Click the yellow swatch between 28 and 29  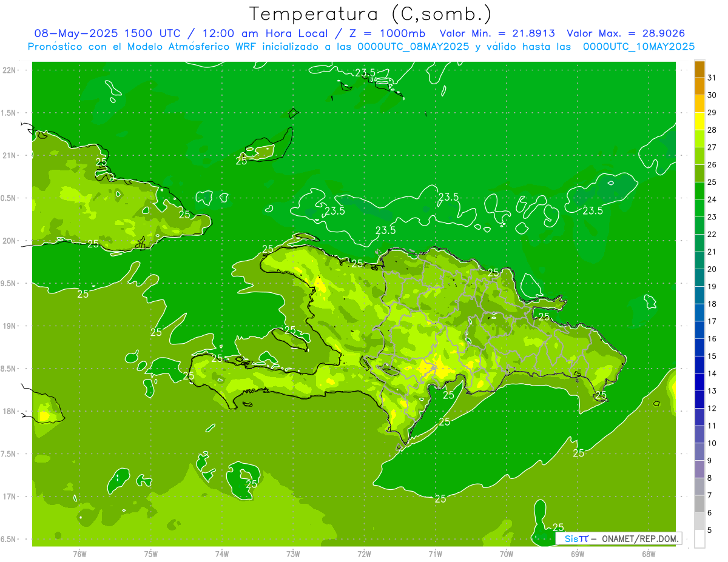pos(699,121)
